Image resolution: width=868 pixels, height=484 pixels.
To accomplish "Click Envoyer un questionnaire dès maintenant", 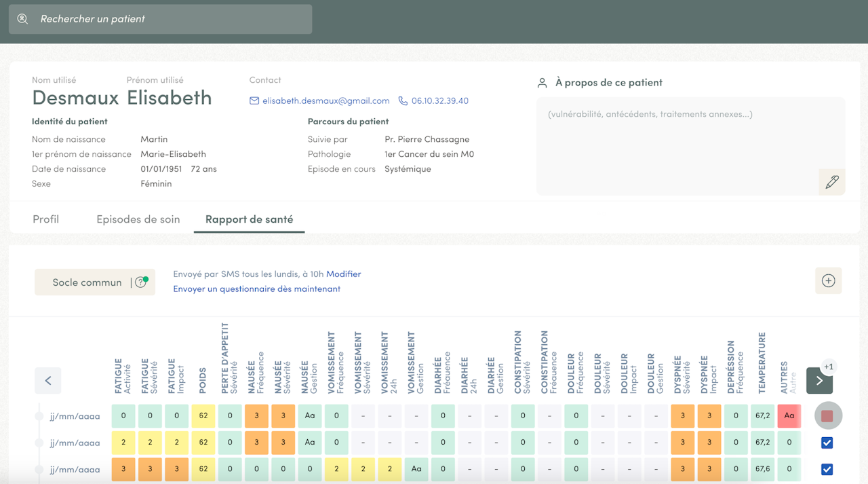I will pos(256,289).
